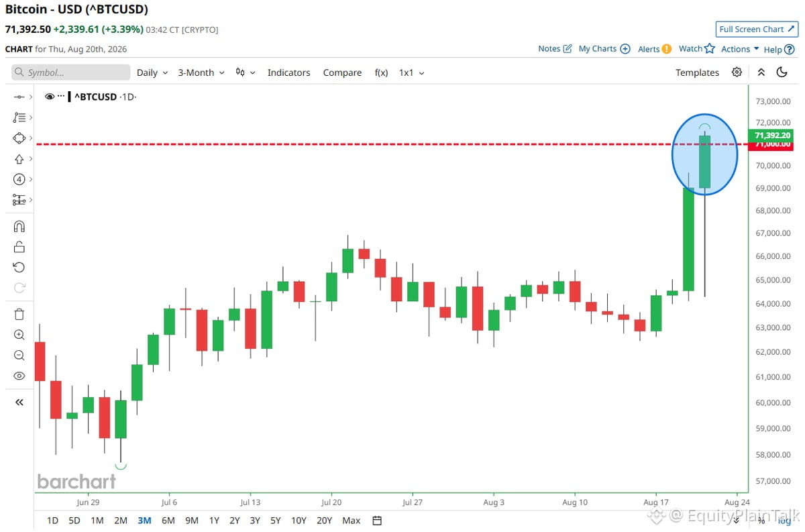This screenshot has width=805, height=532.
Task: Select the 1M time range
Action: pyautogui.click(x=97, y=521)
